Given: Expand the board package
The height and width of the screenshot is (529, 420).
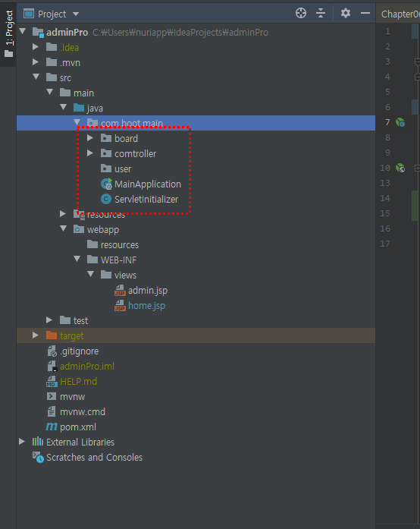Looking at the screenshot, I should tap(90, 138).
